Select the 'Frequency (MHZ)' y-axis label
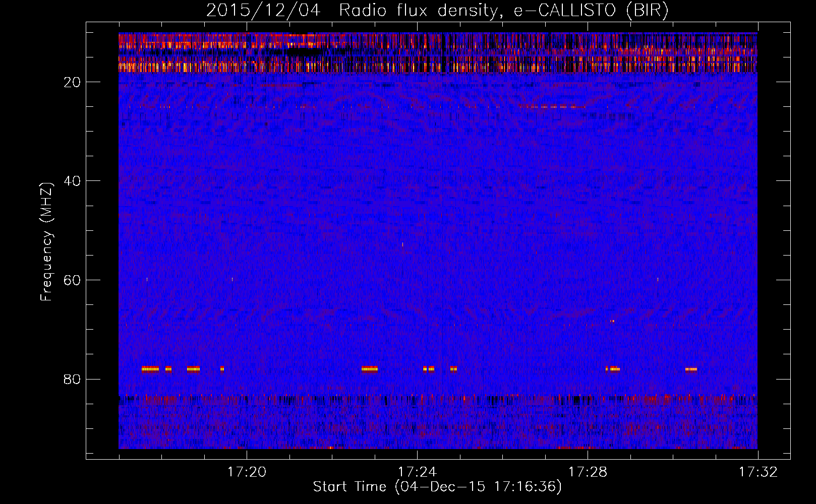The height and width of the screenshot is (504, 816). pyautogui.click(x=46, y=242)
